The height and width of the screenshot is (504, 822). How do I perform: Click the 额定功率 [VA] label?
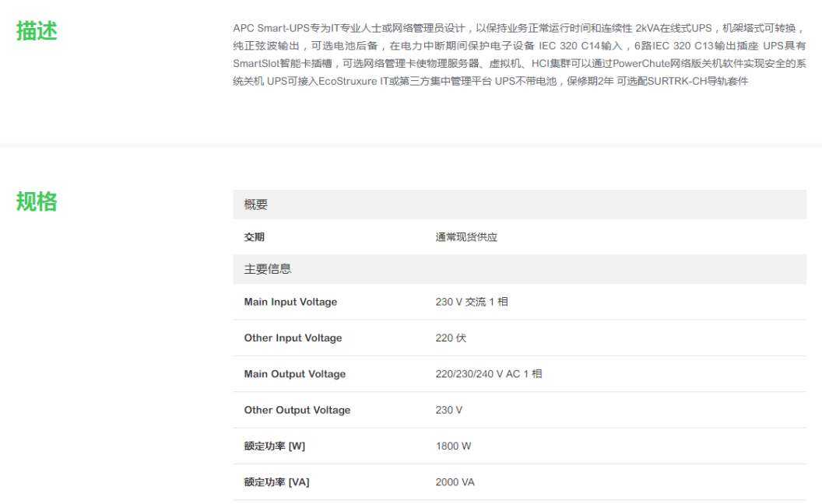pos(277,482)
